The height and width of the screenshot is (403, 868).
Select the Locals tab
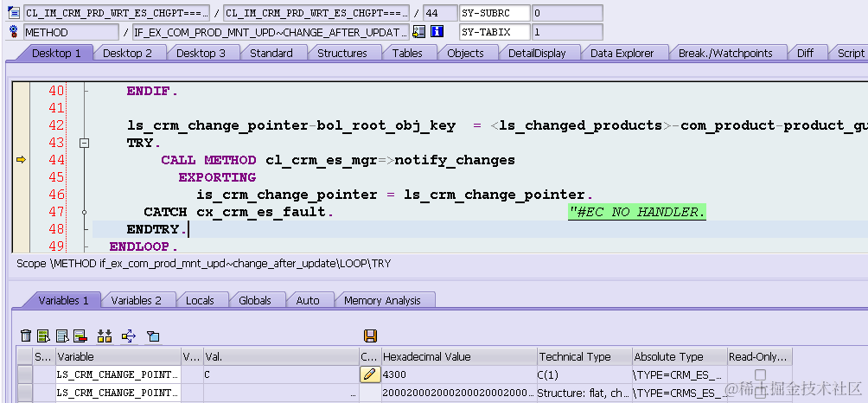(200, 300)
